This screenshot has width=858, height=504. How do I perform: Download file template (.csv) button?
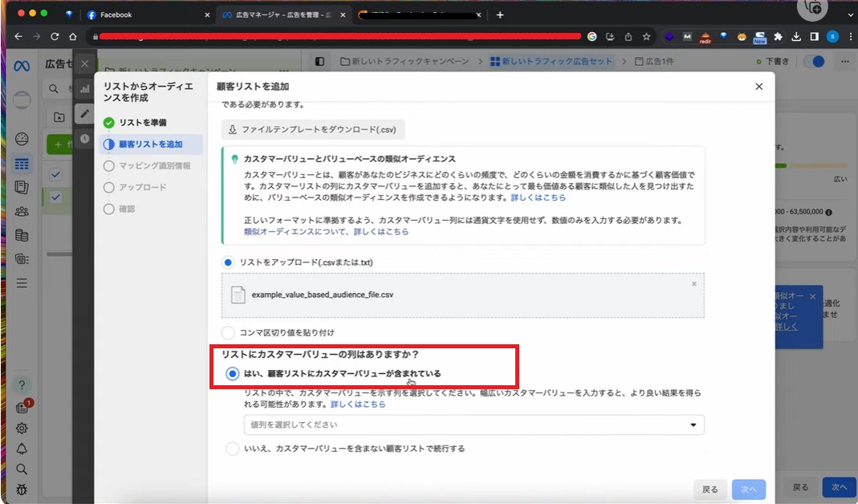coord(313,129)
